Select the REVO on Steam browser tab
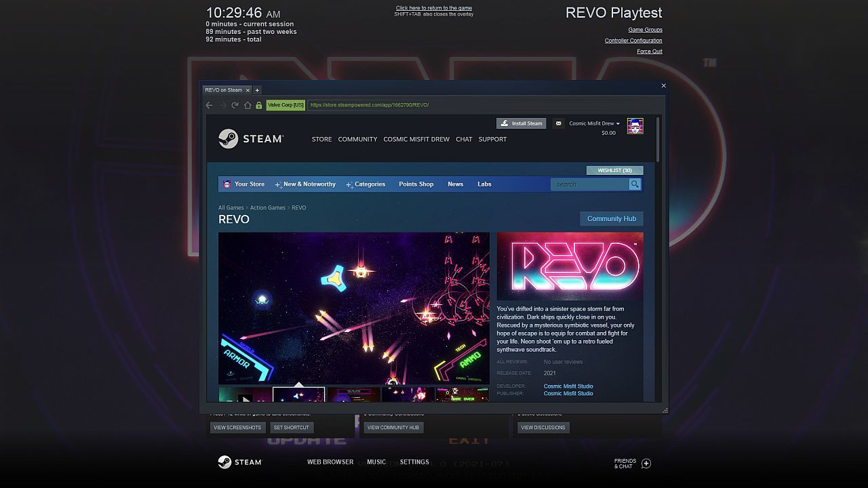Viewport: 868px width, 488px height. click(x=224, y=89)
